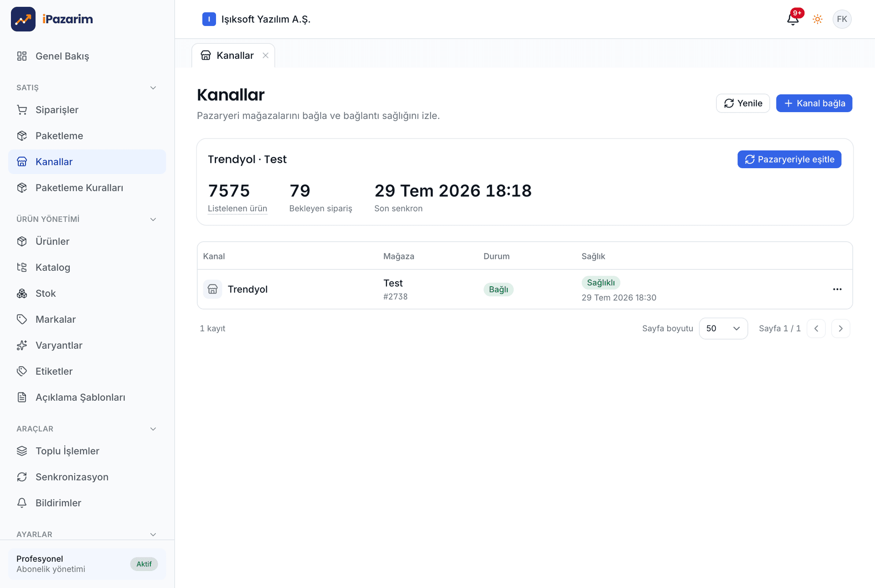
Task: Click the Markalar tag icon
Action: (x=22, y=320)
